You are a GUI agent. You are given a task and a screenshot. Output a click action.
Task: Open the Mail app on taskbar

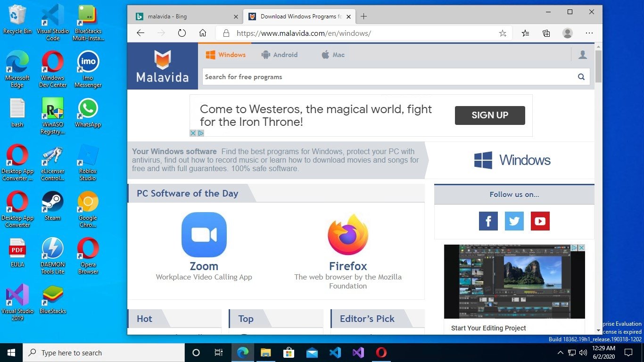(312, 353)
